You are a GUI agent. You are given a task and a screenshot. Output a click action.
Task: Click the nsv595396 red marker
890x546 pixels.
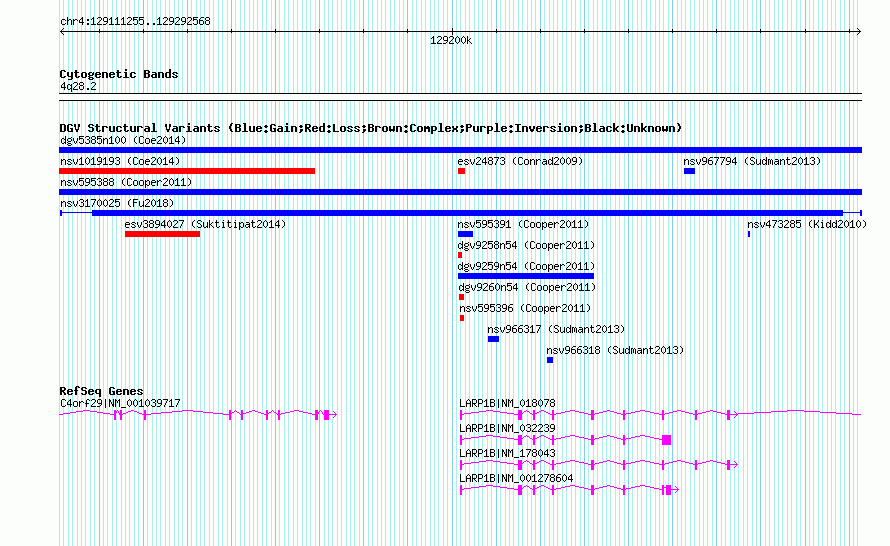(x=462, y=318)
